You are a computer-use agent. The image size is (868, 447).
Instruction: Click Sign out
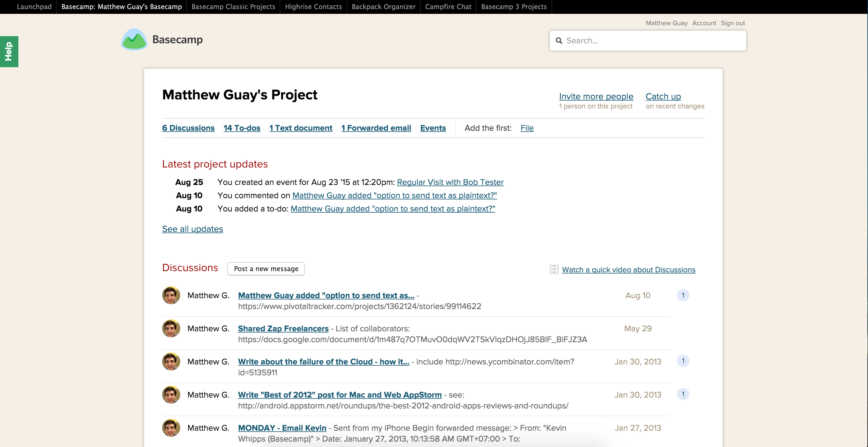point(733,23)
